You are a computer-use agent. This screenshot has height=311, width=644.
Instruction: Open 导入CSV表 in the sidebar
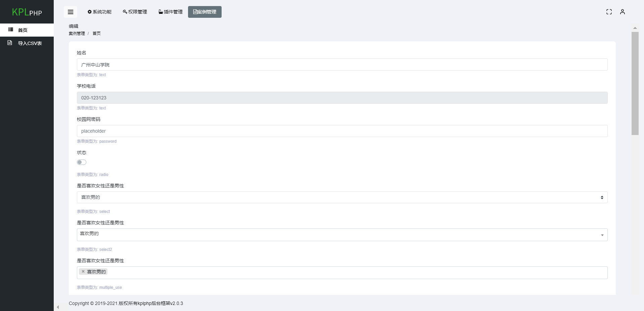click(27, 43)
